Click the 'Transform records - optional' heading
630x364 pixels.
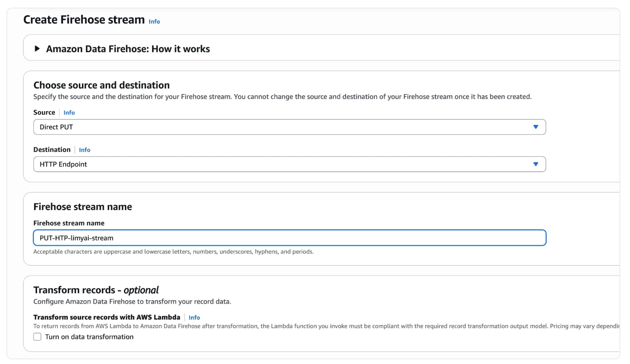pos(96,290)
